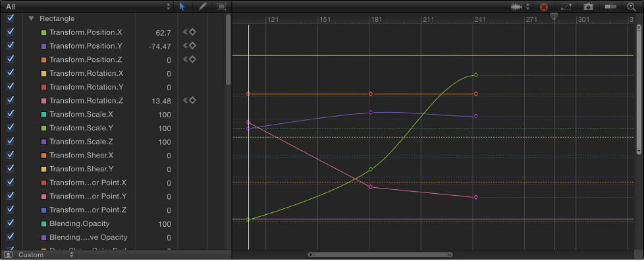Uncheck Transform.Position.X curve checkbox

tap(11, 32)
